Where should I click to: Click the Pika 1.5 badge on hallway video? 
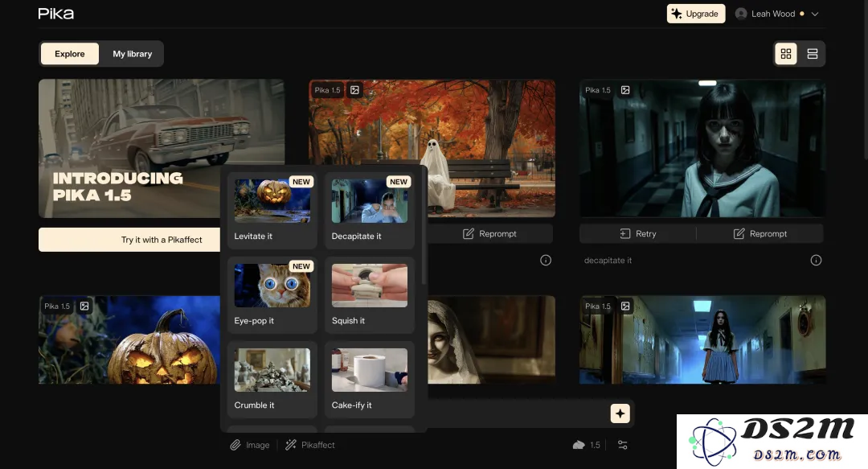[598, 306]
